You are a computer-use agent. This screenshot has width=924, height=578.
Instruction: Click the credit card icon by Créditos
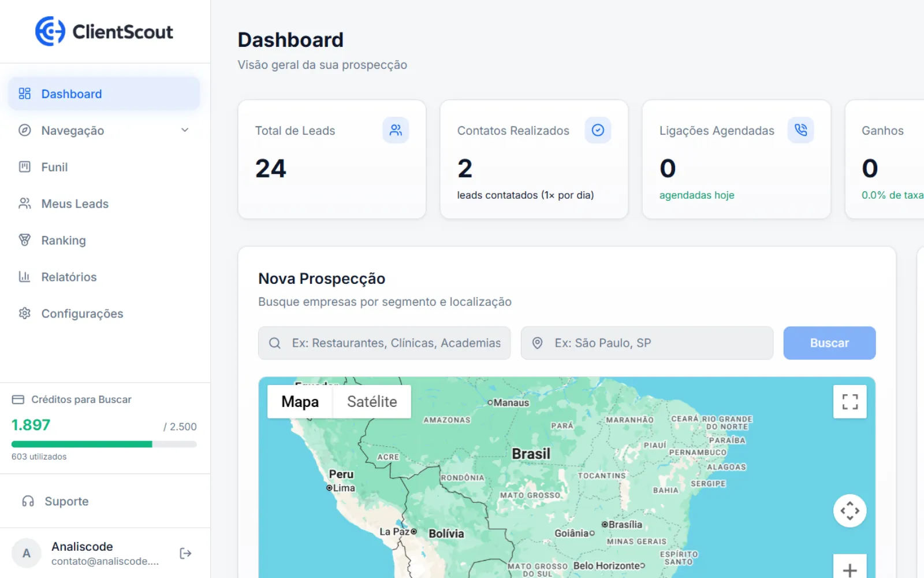click(x=18, y=399)
